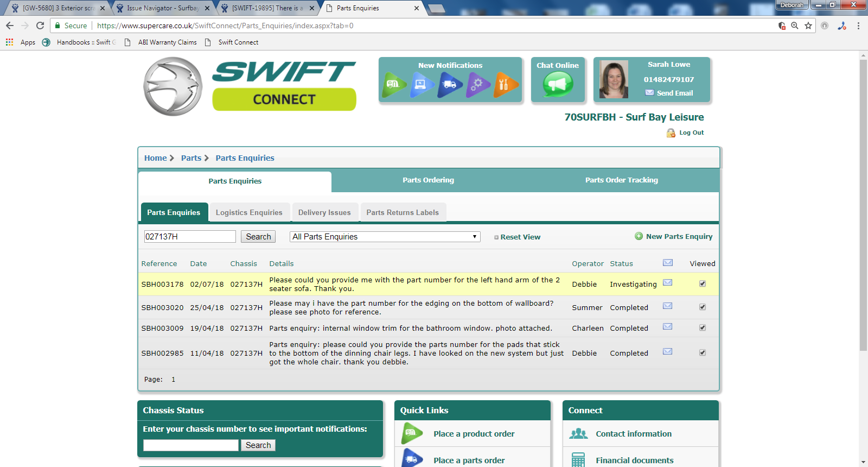Click the browser address bar URL
This screenshot has height=467, width=868.
(x=225, y=26)
